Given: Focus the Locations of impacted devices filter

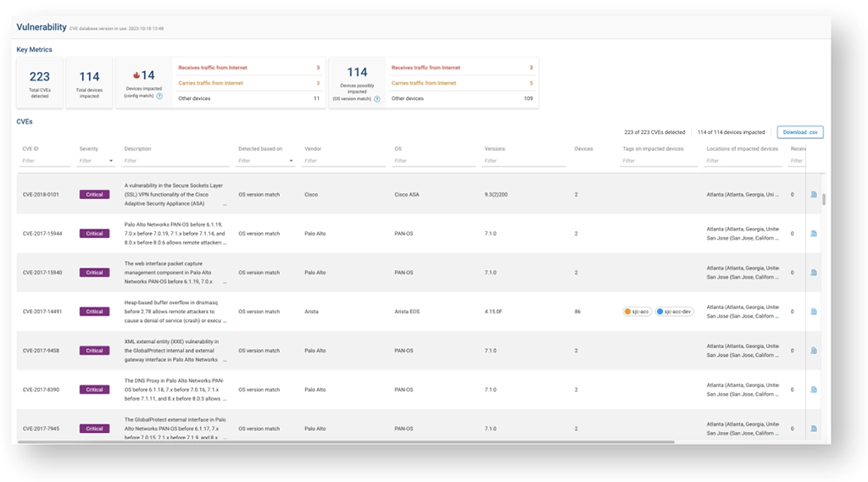Looking at the screenshot, I should 743,161.
